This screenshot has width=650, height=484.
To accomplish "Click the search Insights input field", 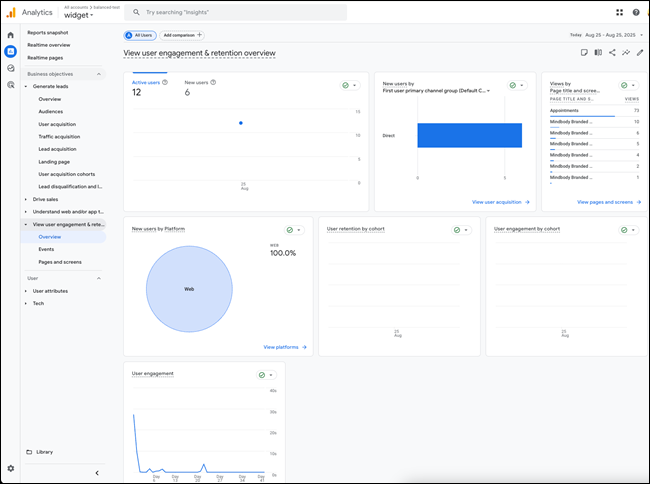I will [235, 12].
